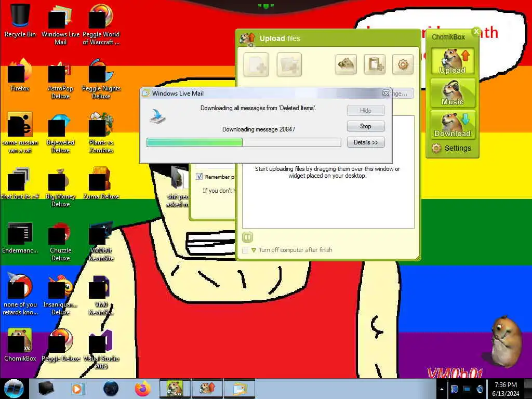Open Visual Studio 2015 desktop icon
Image resolution: width=532 pixels, height=399 pixels.
pos(101,350)
